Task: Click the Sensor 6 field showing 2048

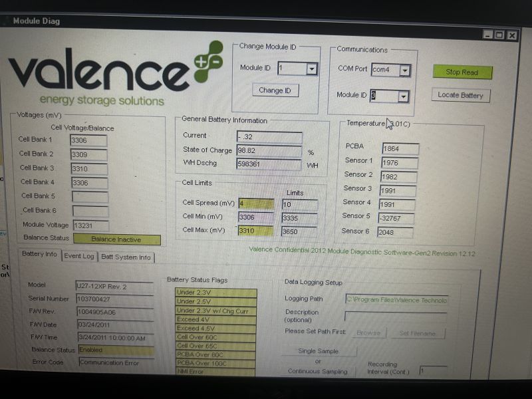Action: click(395, 232)
